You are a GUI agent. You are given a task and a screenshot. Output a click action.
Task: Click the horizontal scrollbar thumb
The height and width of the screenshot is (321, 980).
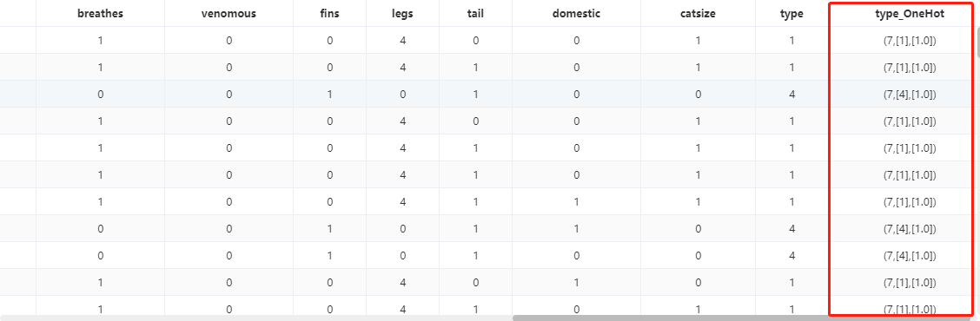tap(743, 318)
